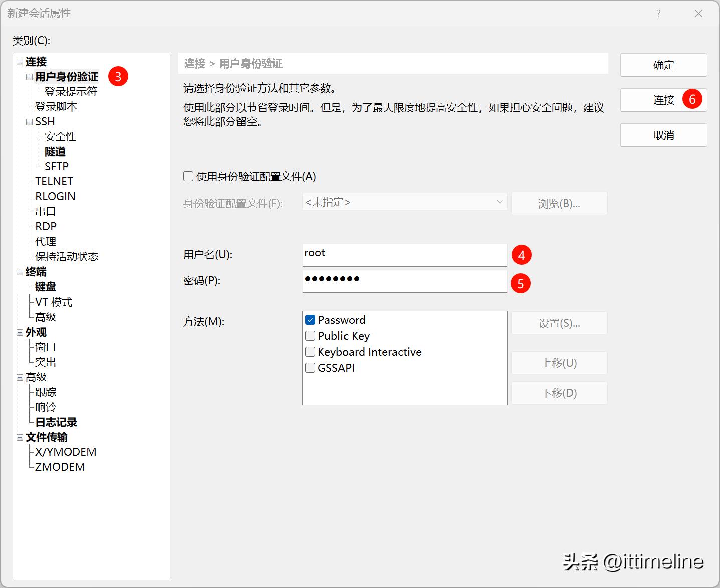Tick the Keyboard Interactive checkbox
720x588 pixels.
310,352
